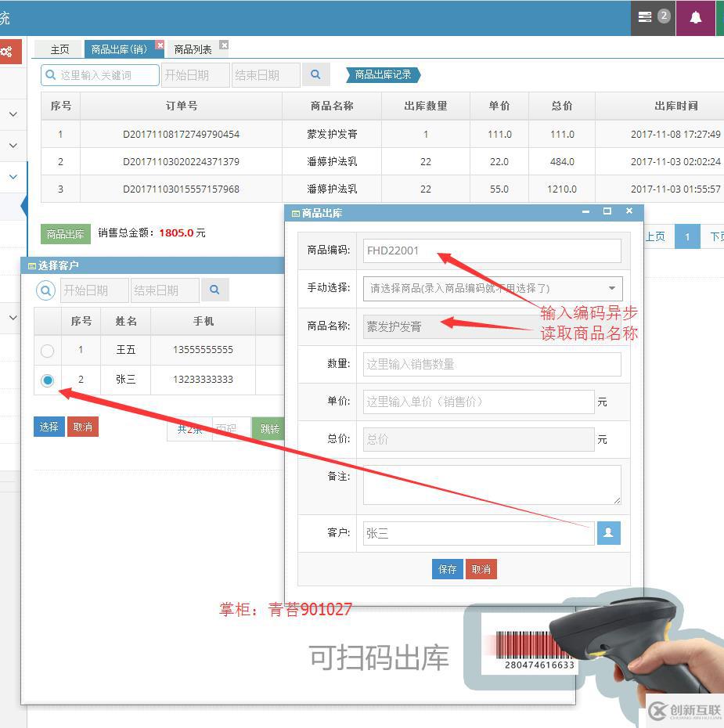The height and width of the screenshot is (728, 724).
Task: Click order D20171108172749790454
Action: [181, 134]
